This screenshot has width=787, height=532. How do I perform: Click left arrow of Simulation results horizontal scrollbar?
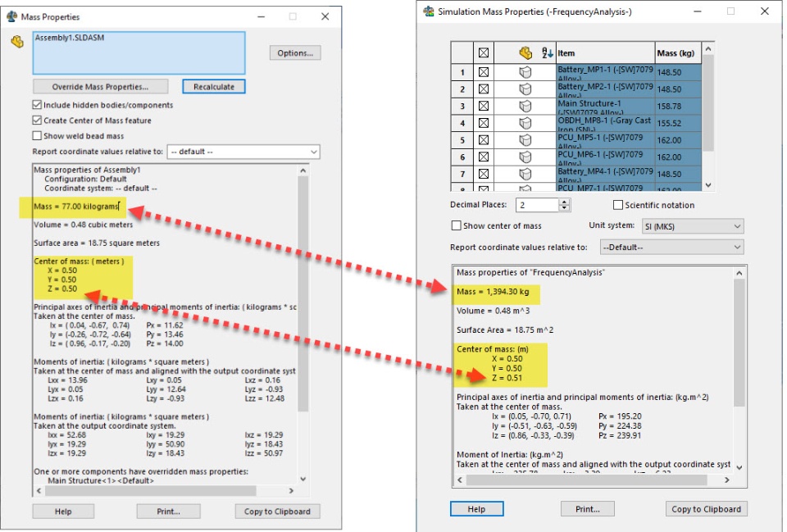point(460,480)
